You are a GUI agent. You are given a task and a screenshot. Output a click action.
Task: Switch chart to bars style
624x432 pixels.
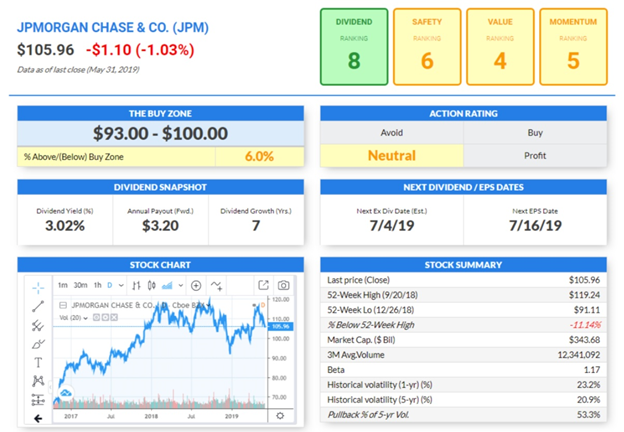[136, 285]
